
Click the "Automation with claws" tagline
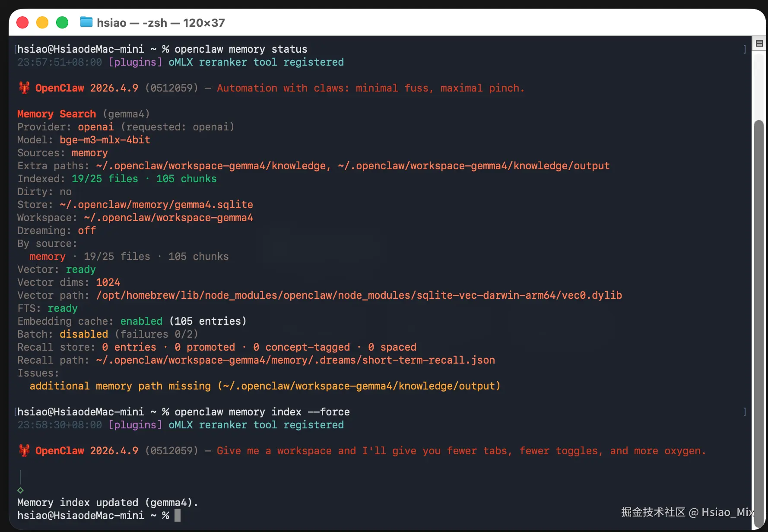[371, 88]
